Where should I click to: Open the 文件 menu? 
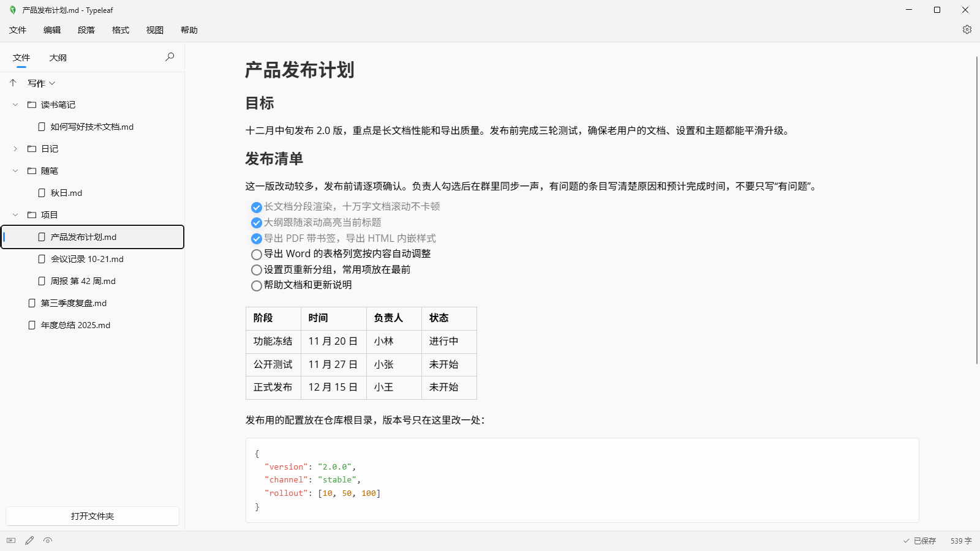[x=18, y=30]
